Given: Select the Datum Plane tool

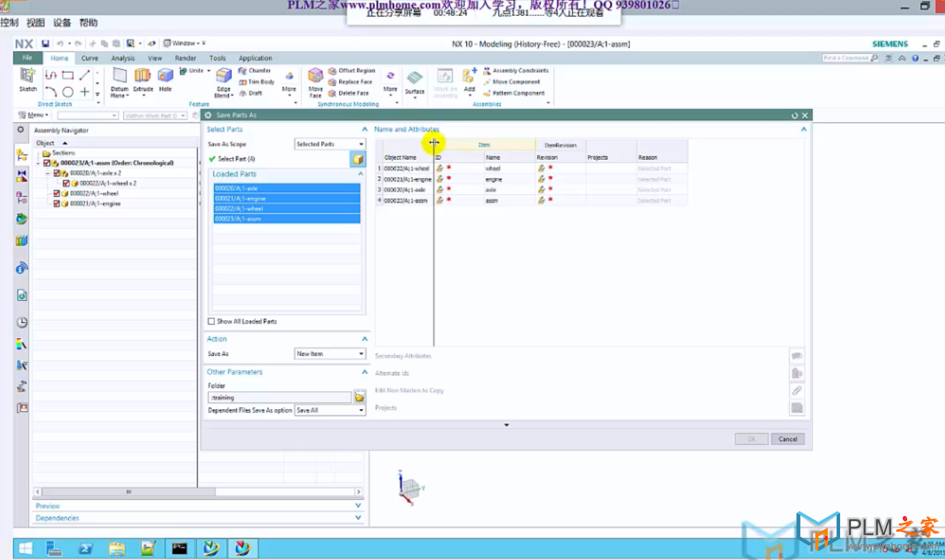Looking at the screenshot, I should point(119,82).
